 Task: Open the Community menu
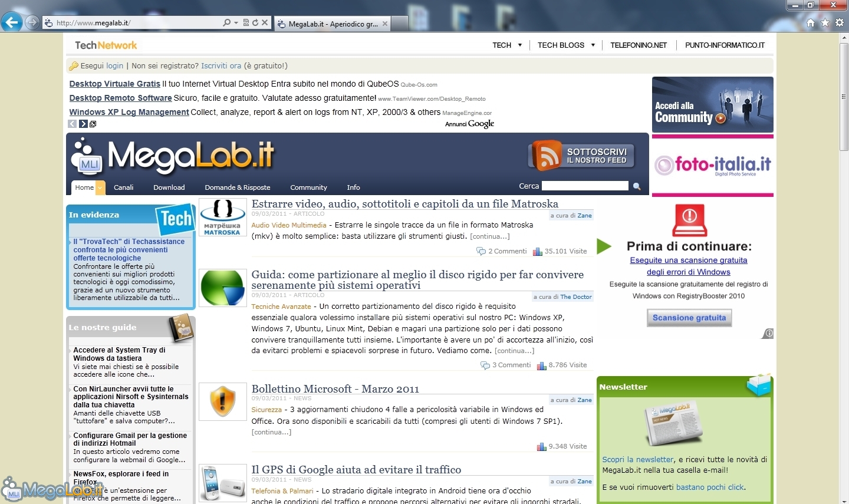[308, 187]
